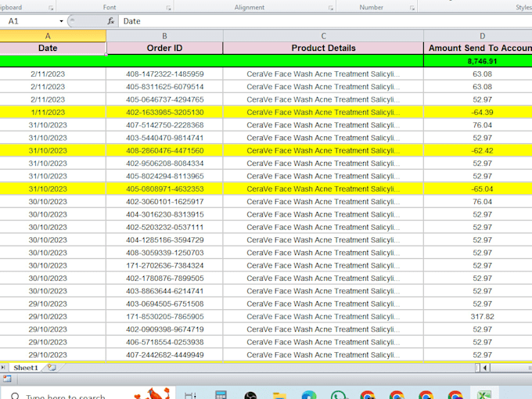Select order ID 408-1472322-1485959
The height and width of the screenshot is (399, 532).
pos(164,74)
